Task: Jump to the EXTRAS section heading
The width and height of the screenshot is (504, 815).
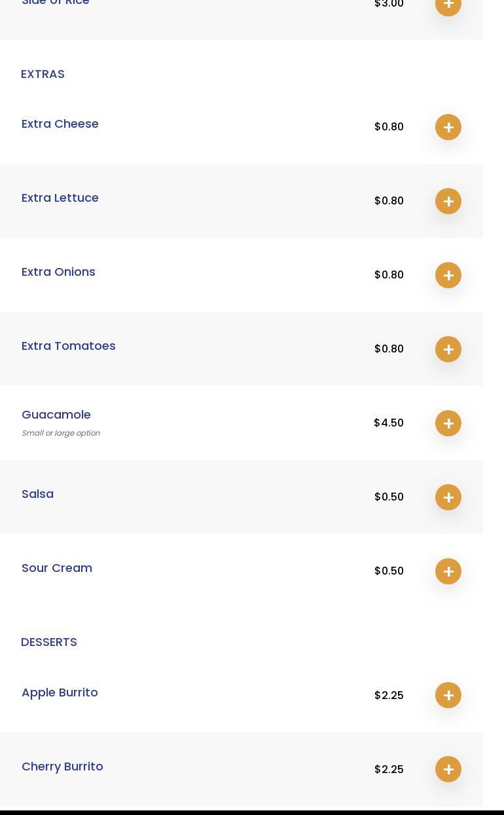Action: click(x=43, y=74)
